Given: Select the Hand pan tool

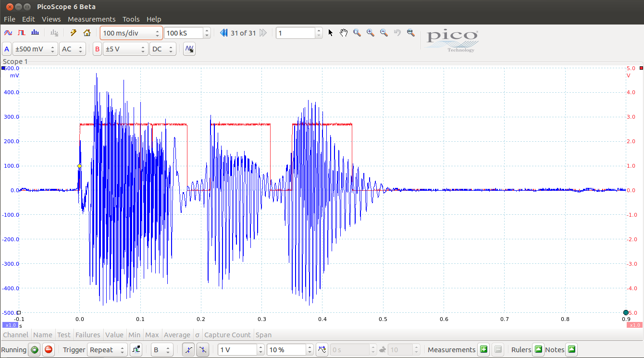Looking at the screenshot, I should click(x=343, y=33).
